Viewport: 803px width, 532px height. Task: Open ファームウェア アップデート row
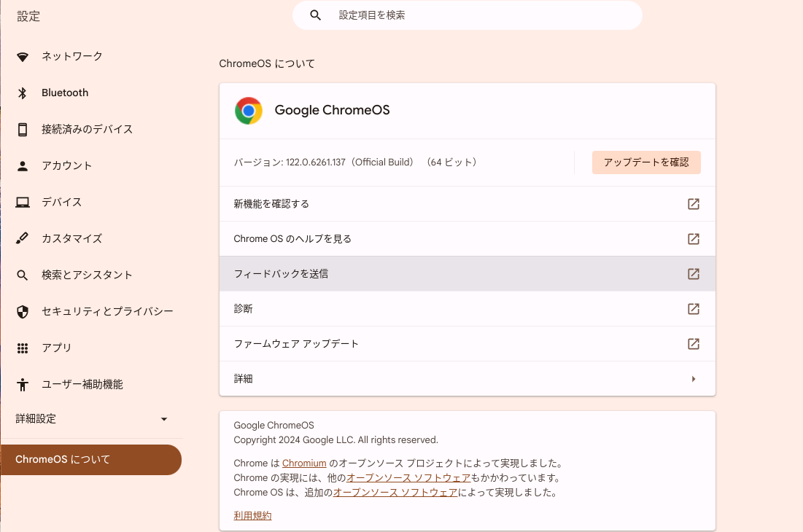click(x=467, y=344)
